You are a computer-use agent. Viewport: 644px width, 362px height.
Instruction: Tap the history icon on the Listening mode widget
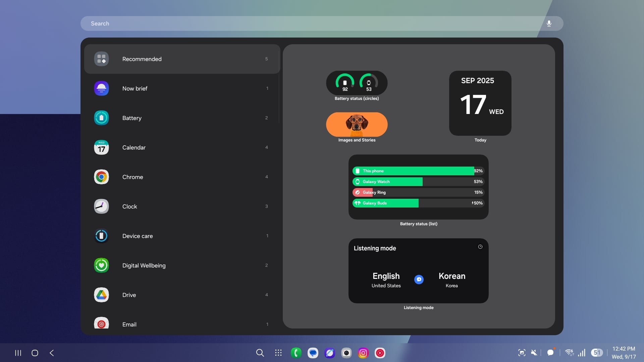[x=480, y=247]
